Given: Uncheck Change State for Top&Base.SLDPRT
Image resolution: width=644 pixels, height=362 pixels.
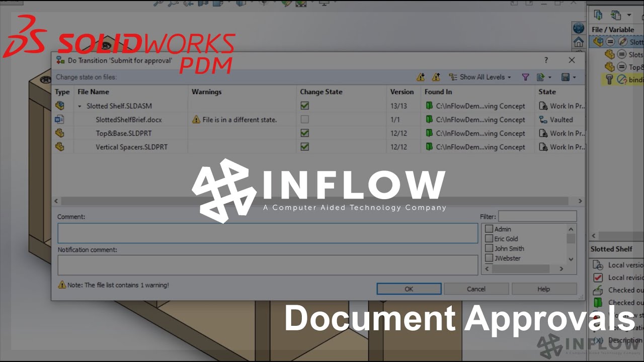Looking at the screenshot, I should pyautogui.click(x=304, y=133).
